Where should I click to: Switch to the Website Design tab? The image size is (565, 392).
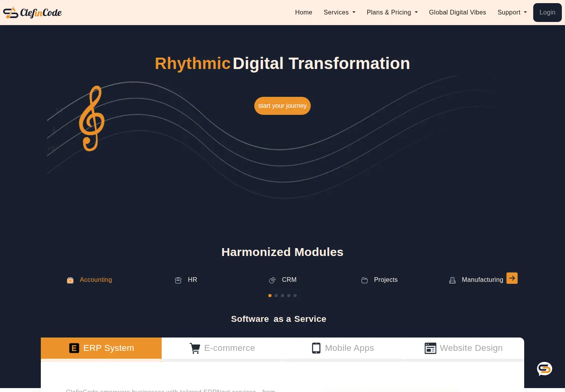coord(464,348)
